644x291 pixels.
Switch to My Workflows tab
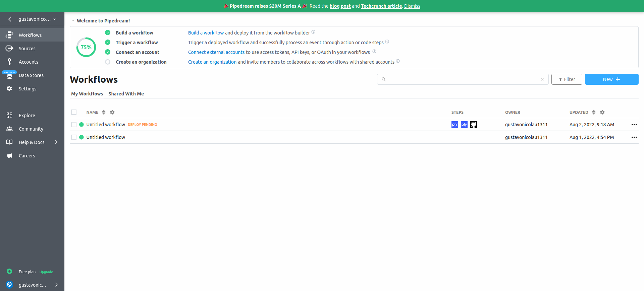[87, 94]
